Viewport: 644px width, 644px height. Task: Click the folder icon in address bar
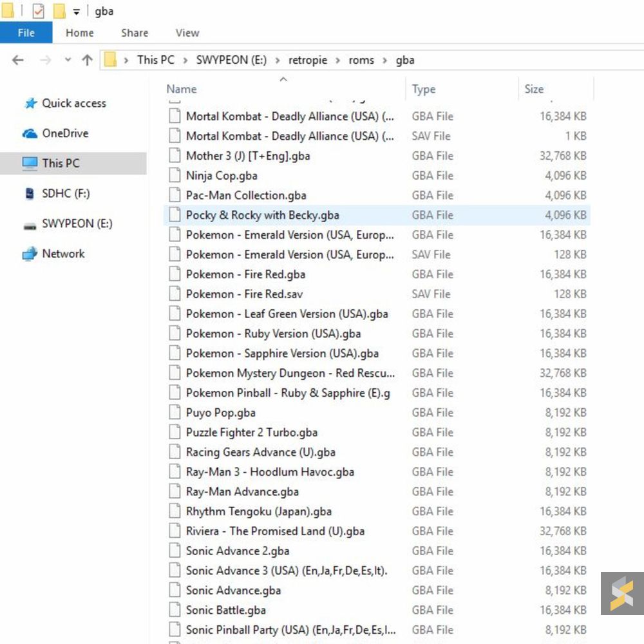tap(110, 60)
